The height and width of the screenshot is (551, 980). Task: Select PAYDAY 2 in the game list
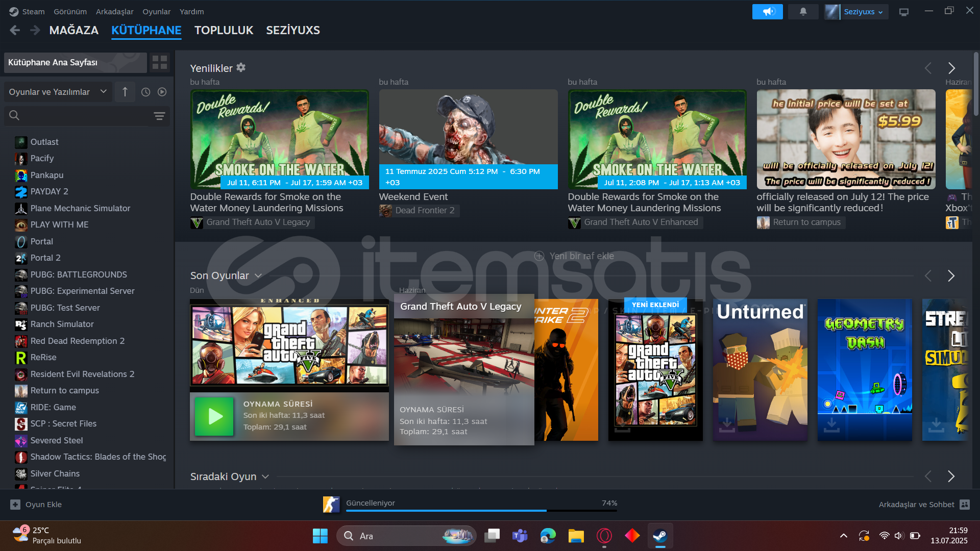[49, 191]
